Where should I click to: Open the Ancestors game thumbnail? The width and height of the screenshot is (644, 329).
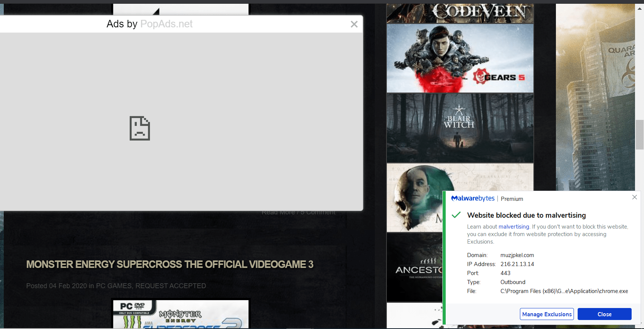click(x=415, y=267)
